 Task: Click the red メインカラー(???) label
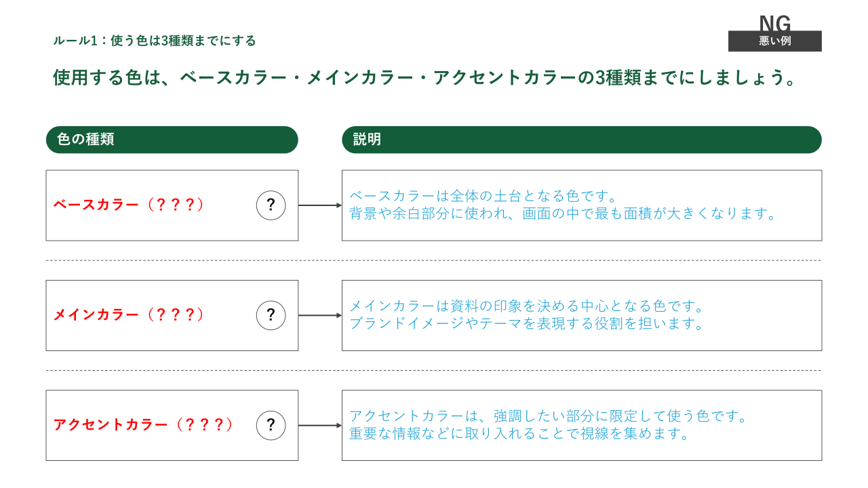[x=129, y=315]
